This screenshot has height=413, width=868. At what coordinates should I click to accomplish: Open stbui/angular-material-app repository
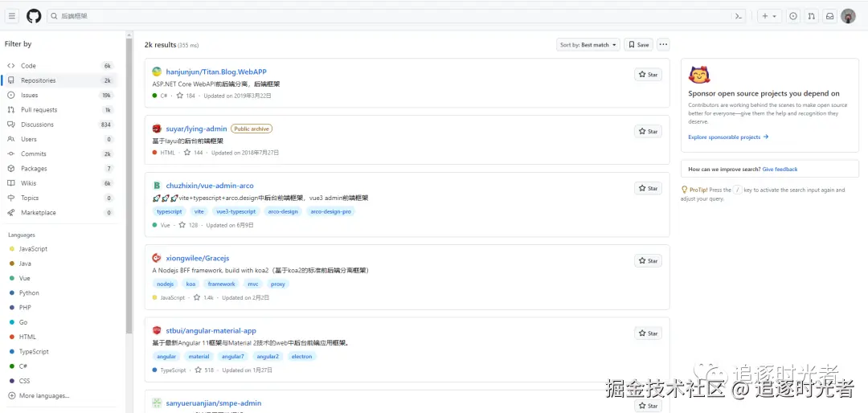211,330
